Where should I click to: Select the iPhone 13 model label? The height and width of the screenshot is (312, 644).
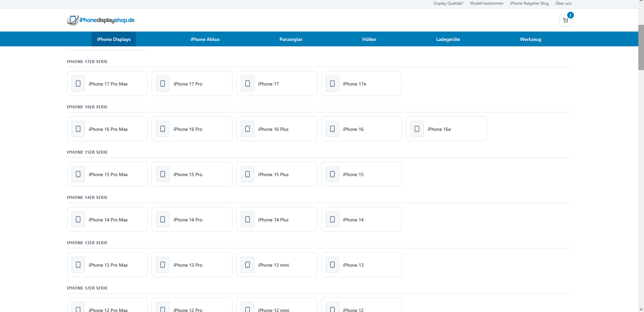[x=353, y=265]
